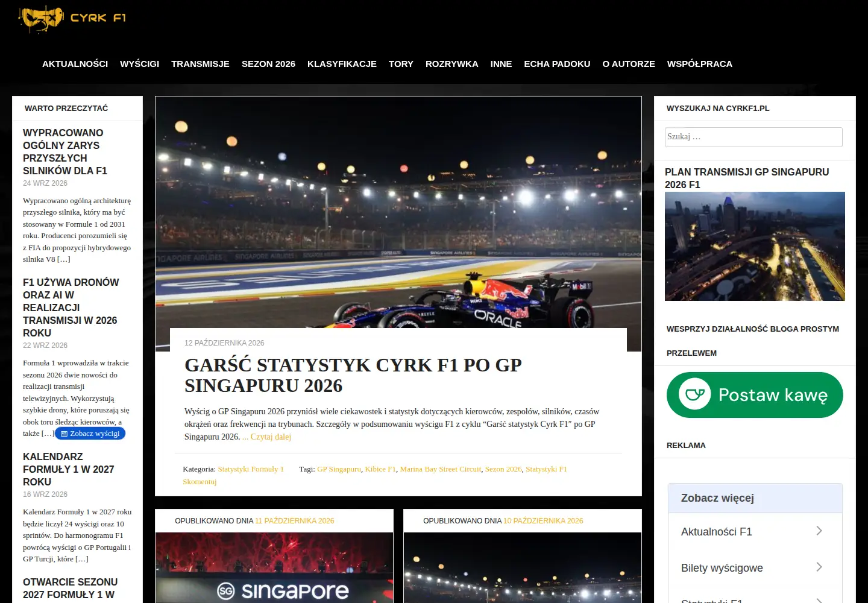
Task: Open Plan transmisji GP Singapuru 2026 heading
Action: pyautogui.click(x=747, y=178)
